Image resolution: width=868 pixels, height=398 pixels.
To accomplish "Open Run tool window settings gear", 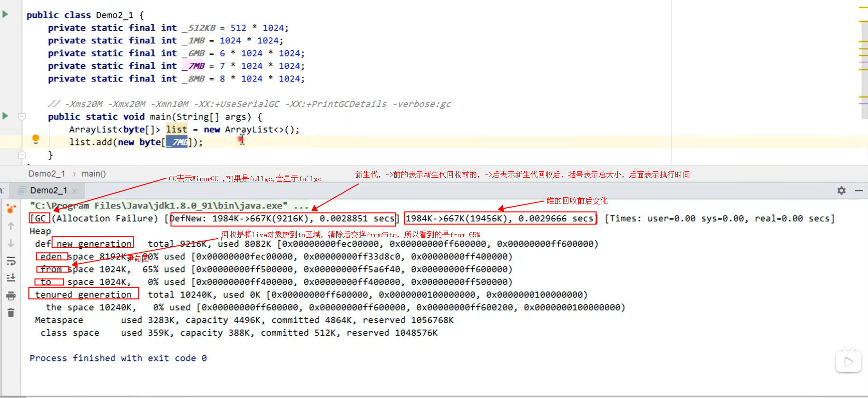I will tap(841, 190).
